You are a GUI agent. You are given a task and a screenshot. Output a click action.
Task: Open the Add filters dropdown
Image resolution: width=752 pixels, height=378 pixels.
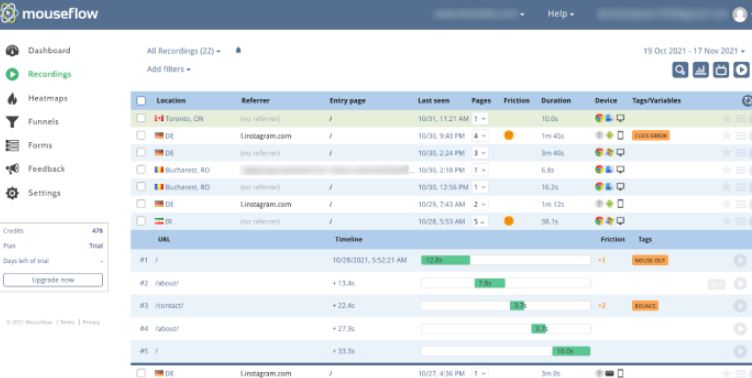click(169, 69)
